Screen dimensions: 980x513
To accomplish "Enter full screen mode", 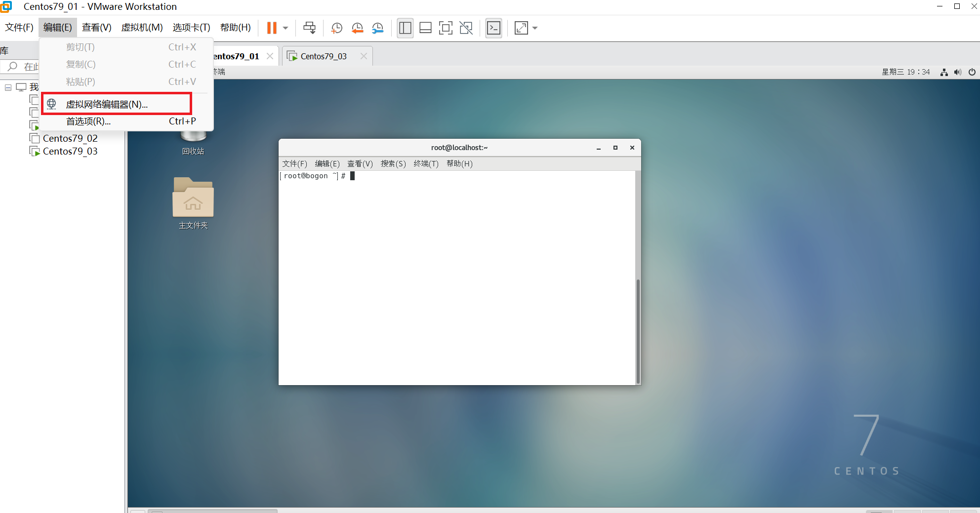I will pyautogui.click(x=446, y=28).
